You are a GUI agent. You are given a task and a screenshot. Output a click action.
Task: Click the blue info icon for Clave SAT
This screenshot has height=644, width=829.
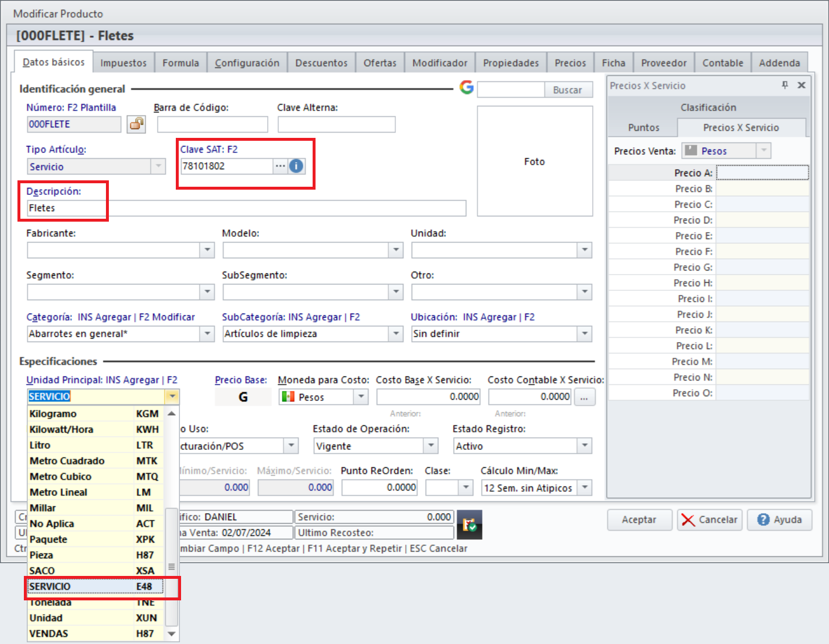296,166
